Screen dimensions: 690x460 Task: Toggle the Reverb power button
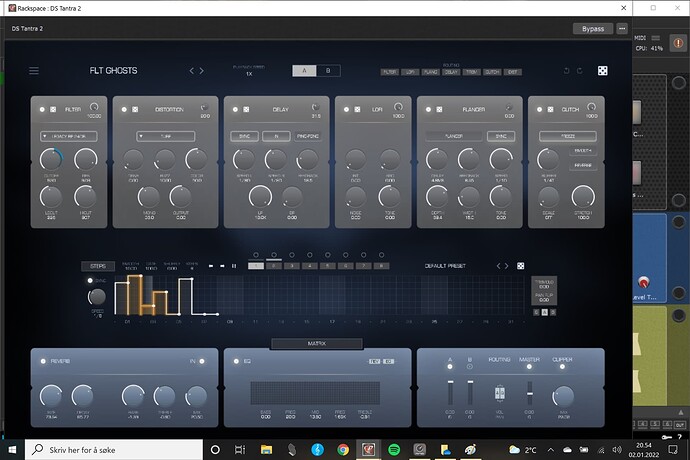(x=43, y=361)
